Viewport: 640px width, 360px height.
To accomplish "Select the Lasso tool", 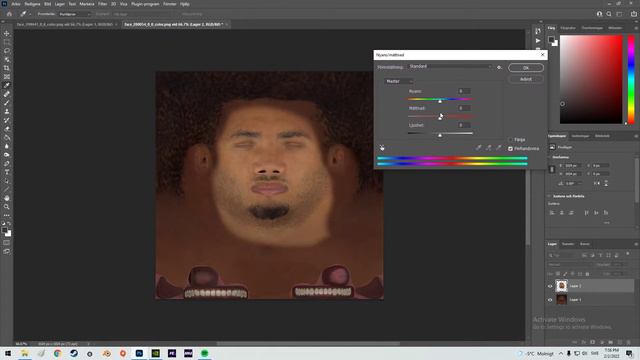I will click(7, 51).
